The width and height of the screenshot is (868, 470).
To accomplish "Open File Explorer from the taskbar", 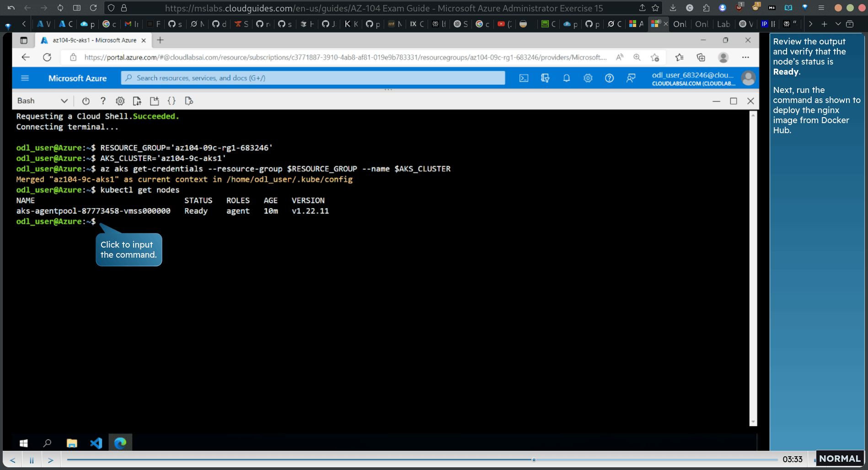I will pyautogui.click(x=72, y=443).
